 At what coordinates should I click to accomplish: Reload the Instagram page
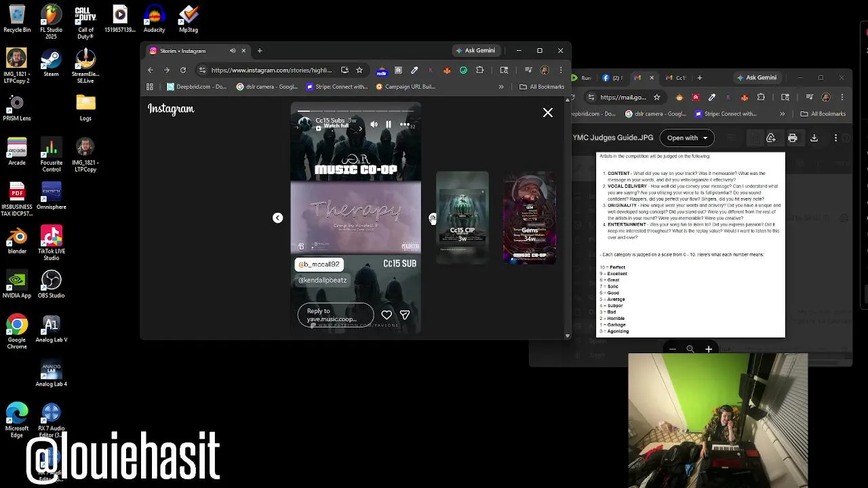tap(183, 70)
